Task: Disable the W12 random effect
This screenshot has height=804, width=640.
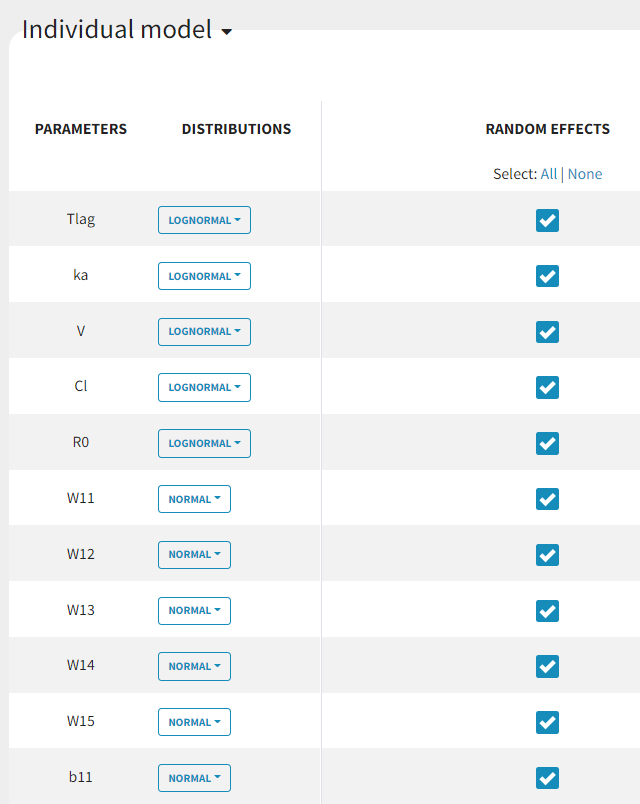Action: point(547,554)
